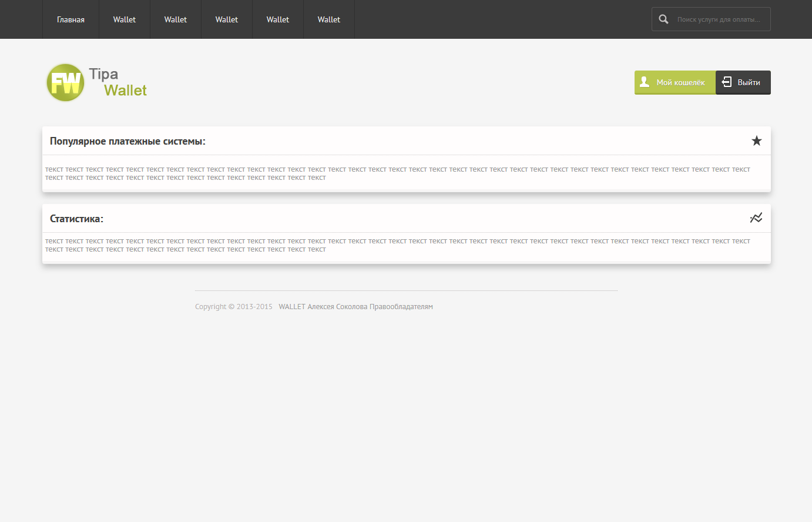
Task: Open the Мой кошелёк button
Action: pyautogui.click(x=675, y=82)
